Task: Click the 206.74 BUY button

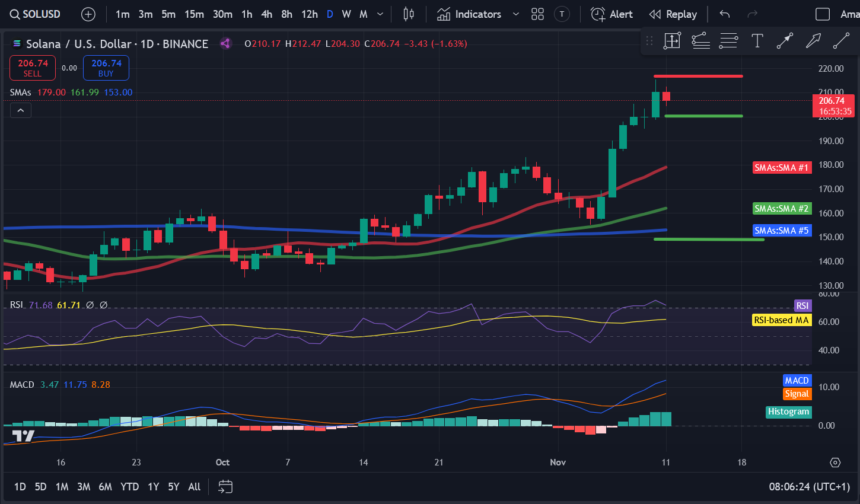Action: (106, 68)
